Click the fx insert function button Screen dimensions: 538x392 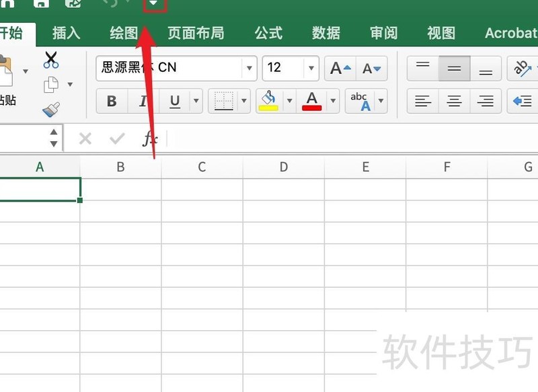tap(149, 139)
